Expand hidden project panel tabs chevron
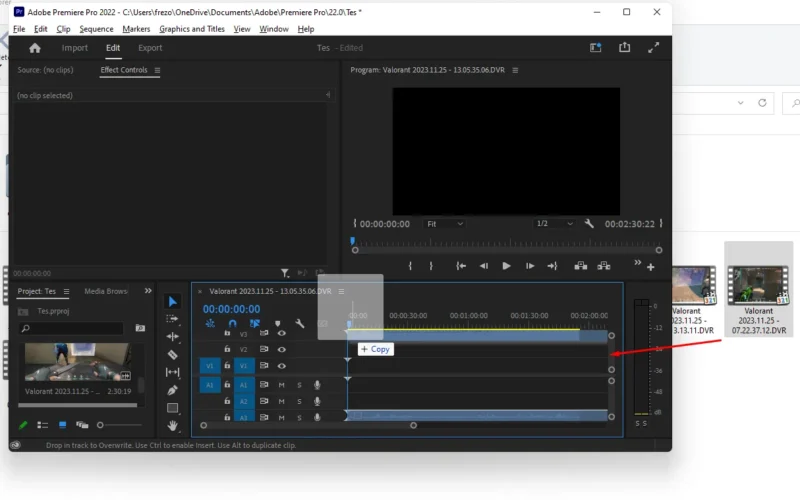The width and height of the screenshot is (800, 500). pyautogui.click(x=148, y=291)
